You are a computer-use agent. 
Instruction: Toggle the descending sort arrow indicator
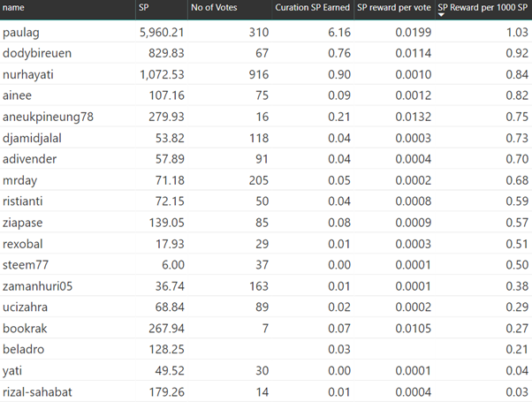point(441,15)
